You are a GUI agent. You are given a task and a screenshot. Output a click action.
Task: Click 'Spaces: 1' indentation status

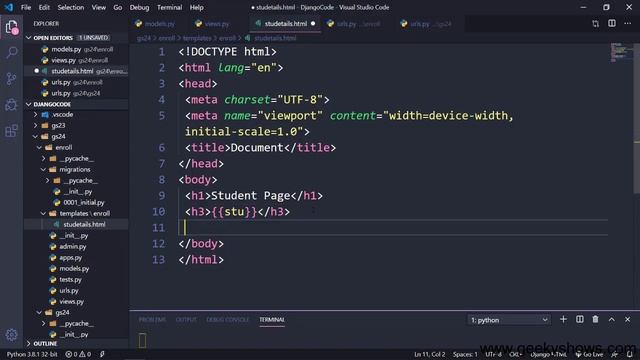pyautogui.click(x=465, y=354)
